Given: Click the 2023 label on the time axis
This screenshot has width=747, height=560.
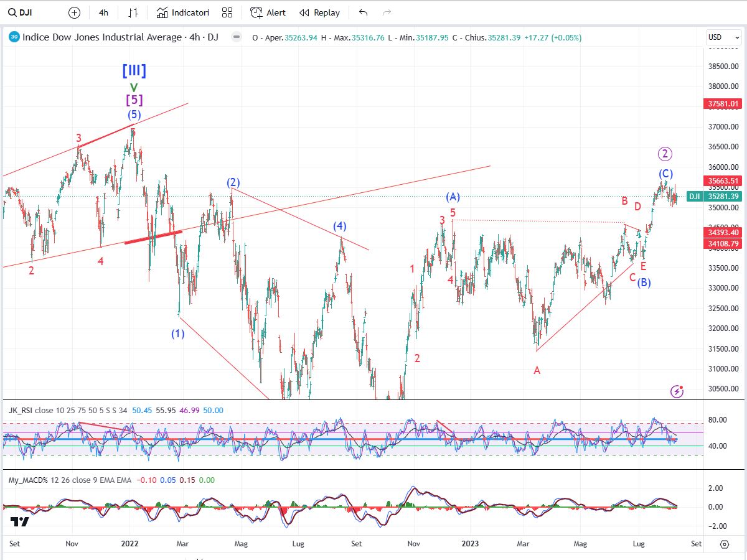Looking at the screenshot, I should [x=471, y=543].
